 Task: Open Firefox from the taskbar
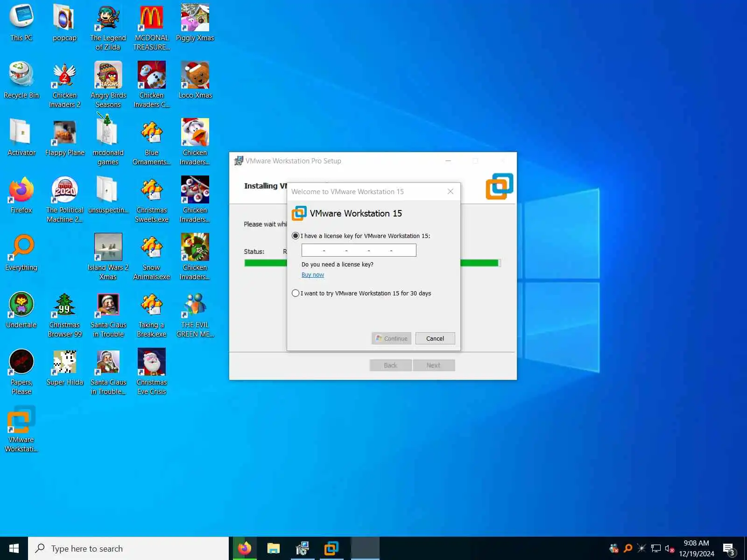pyautogui.click(x=244, y=548)
